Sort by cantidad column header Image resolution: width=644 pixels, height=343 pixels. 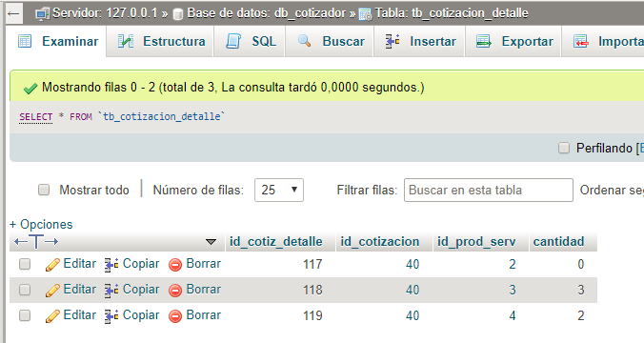click(x=558, y=242)
